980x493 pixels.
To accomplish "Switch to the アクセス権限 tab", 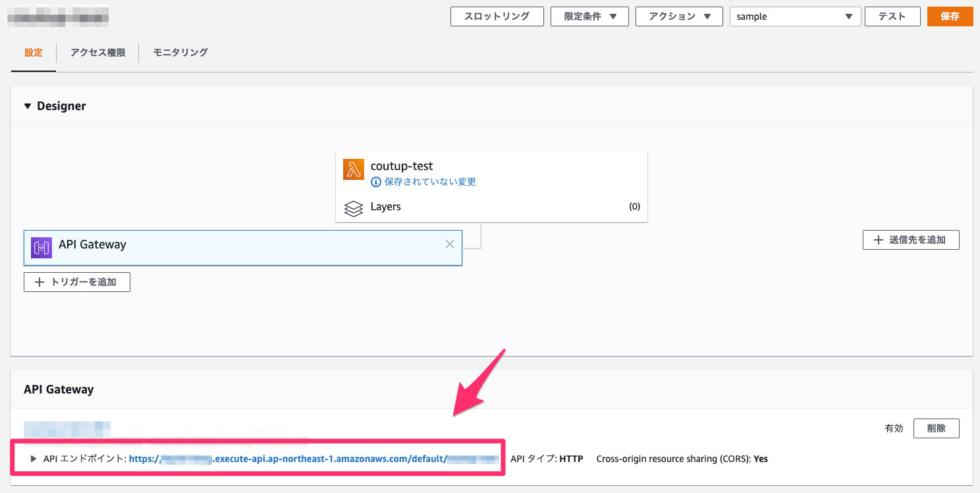I will coord(97,53).
